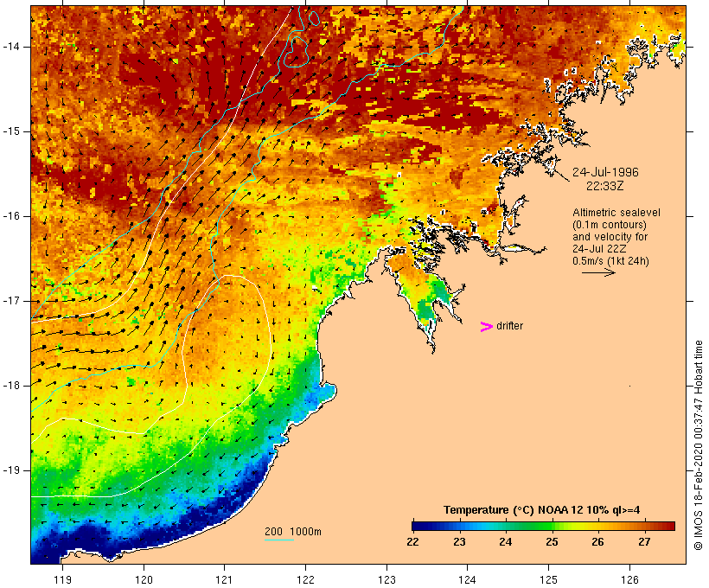Click colorbar tick label '27'
The height and width of the screenshot is (588, 709).
[644, 542]
